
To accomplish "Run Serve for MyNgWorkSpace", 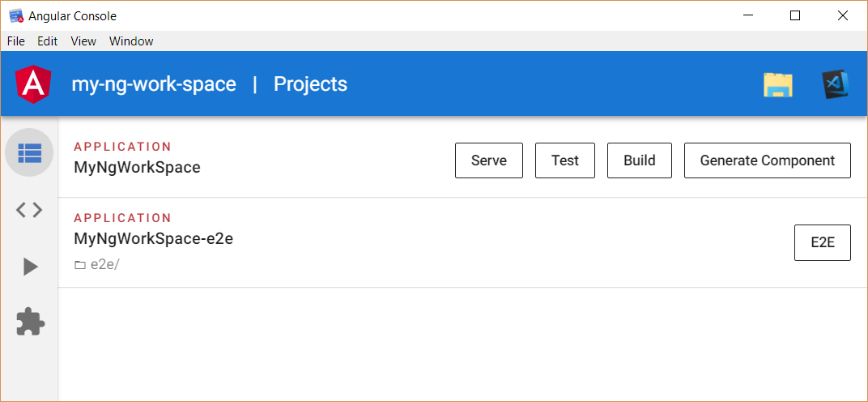I will tap(489, 160).
